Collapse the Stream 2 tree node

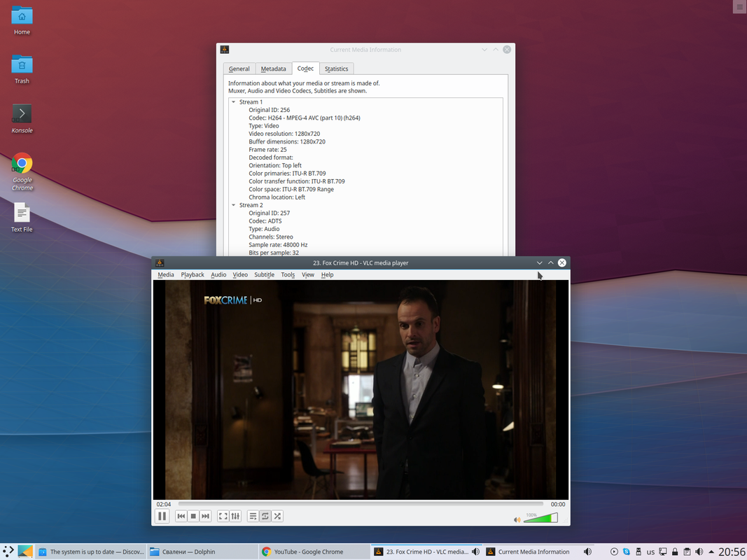(x=233, y=205)
